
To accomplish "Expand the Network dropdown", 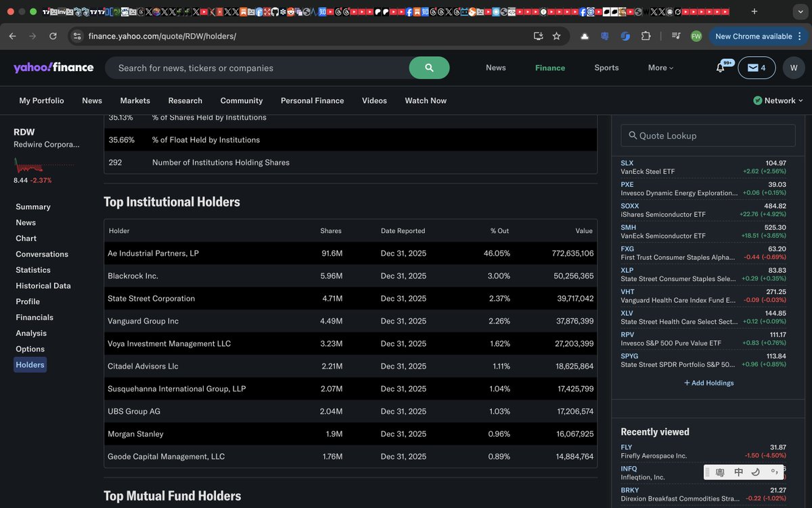I will pos(778,100).
